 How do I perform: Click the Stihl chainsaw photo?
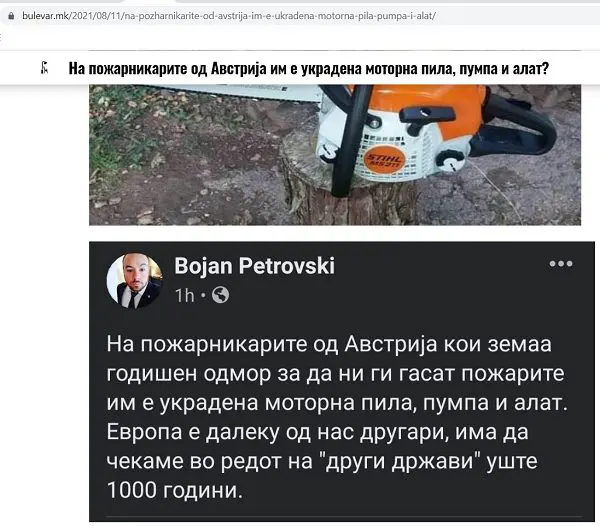tap(335, 155)
